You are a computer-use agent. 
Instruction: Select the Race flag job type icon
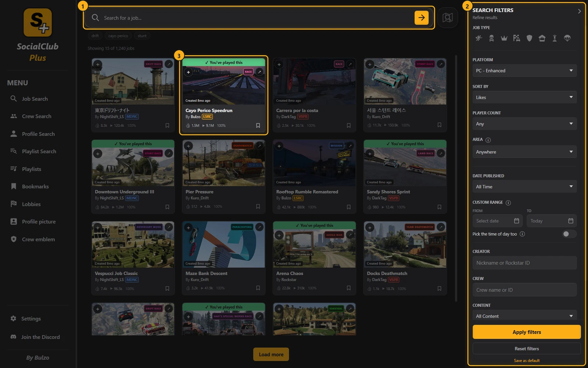coord(517,38)
